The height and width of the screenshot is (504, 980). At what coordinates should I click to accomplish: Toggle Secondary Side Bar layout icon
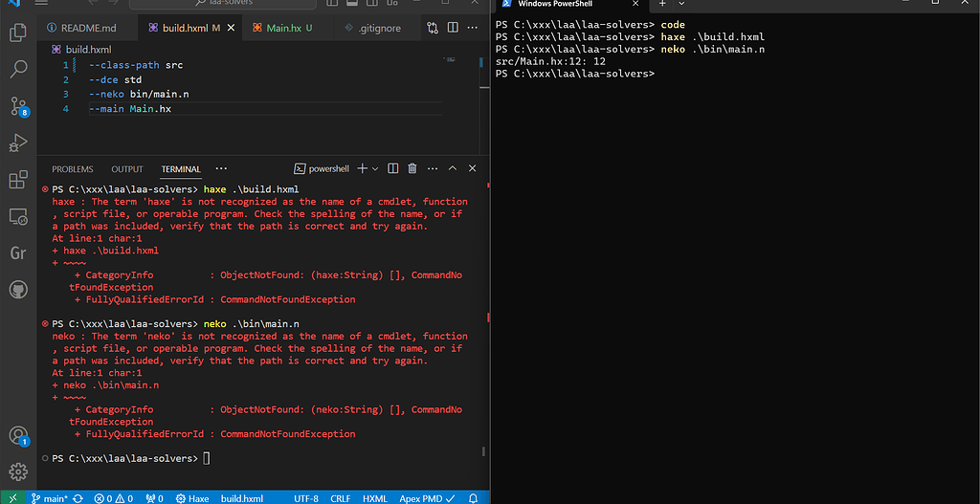[372, 3]
